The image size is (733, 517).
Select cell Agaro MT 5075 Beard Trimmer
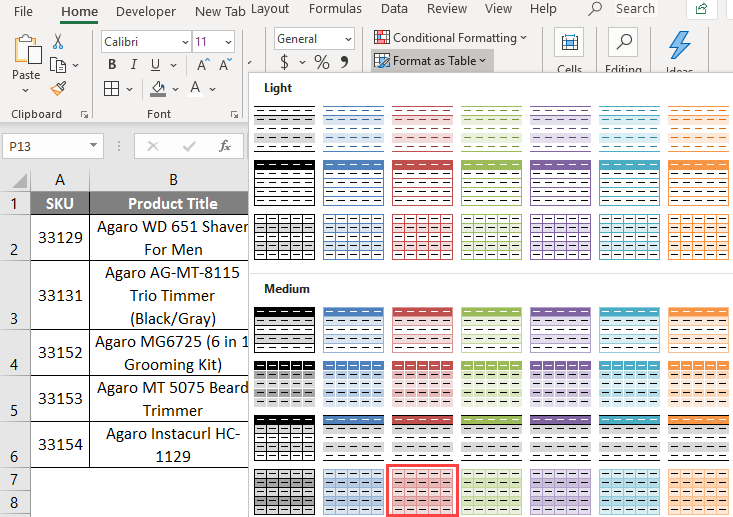pos(169,398)
